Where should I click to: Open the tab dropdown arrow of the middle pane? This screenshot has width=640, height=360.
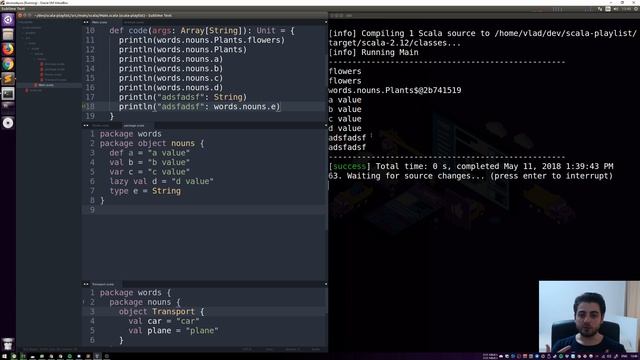coord(326,125)
